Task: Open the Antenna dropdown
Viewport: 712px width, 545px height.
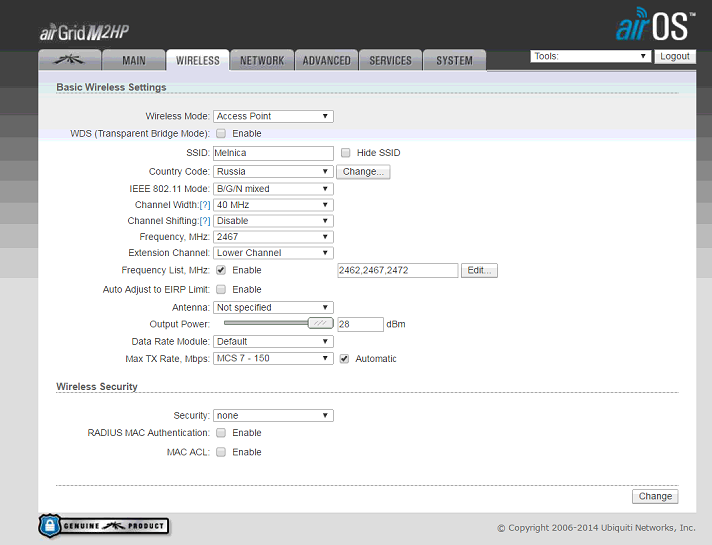Action: [273, 307]
